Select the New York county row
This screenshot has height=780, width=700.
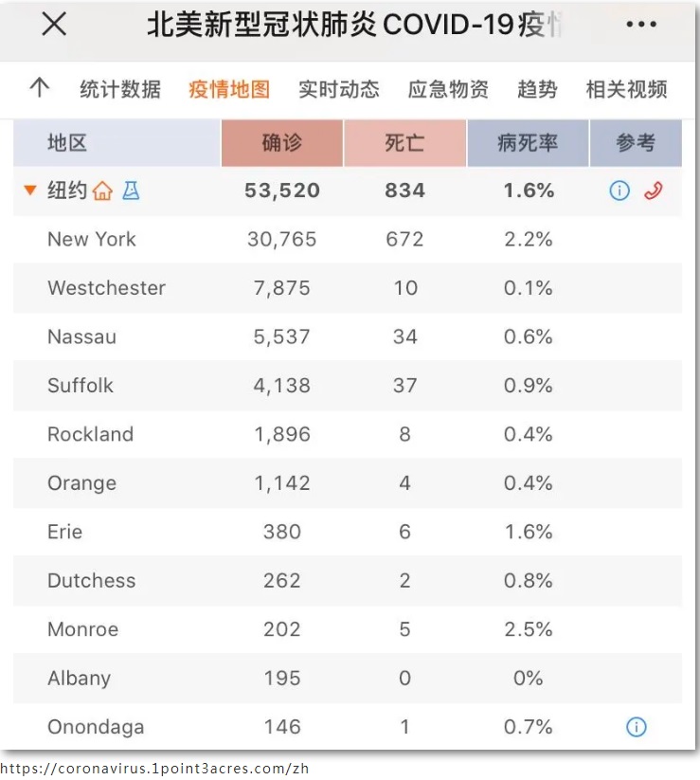[348, 239]
